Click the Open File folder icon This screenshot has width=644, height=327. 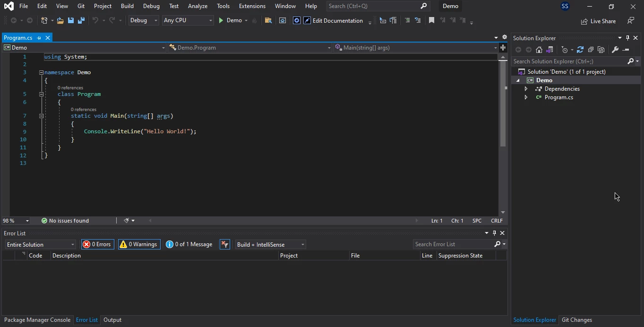[60, 20]
